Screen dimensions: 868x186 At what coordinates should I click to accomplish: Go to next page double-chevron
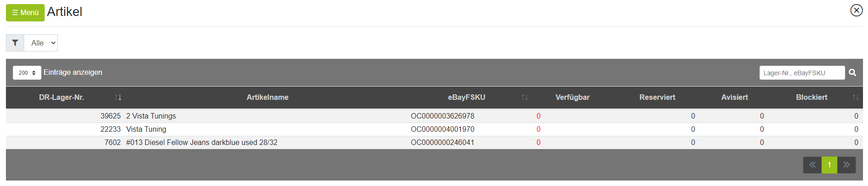(x=847, y=165)
